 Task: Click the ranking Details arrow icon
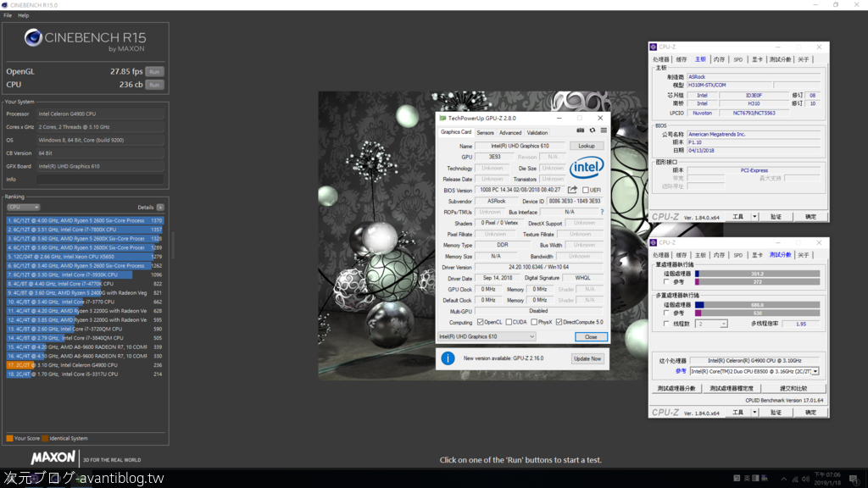click(x=160, y=208)
